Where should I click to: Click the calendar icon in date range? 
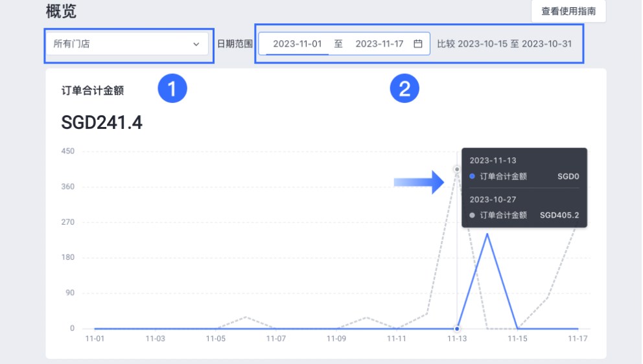pyautogui.click(x=418, y=44)
